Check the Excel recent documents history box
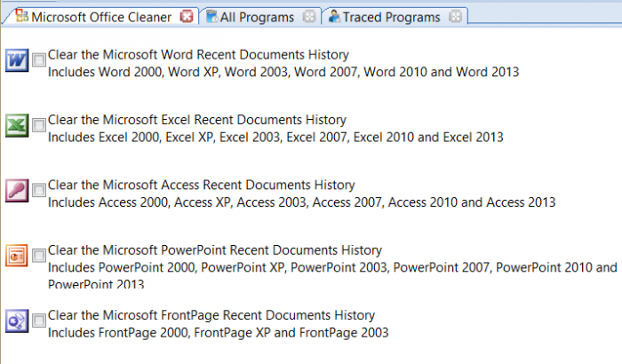Viewport: 622px width, 364px height. click(39, 125)
